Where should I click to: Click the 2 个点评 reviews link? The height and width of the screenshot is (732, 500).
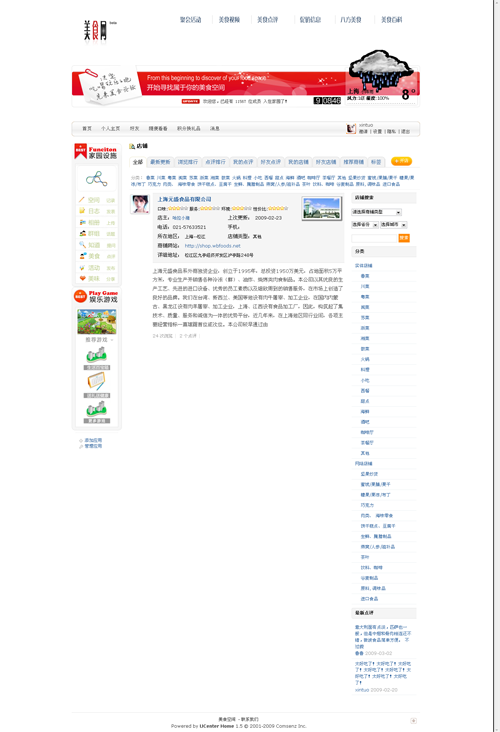tap(188, 336)
